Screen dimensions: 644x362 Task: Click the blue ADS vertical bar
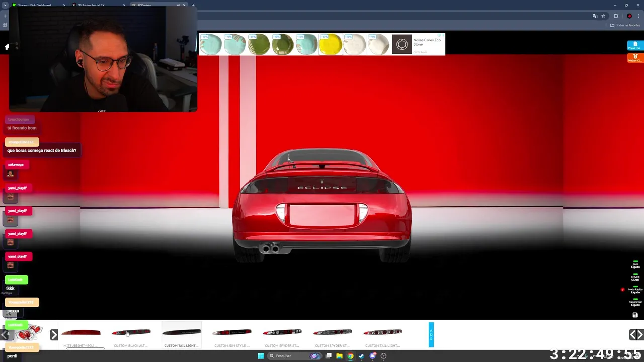click(x=431, y=335)
